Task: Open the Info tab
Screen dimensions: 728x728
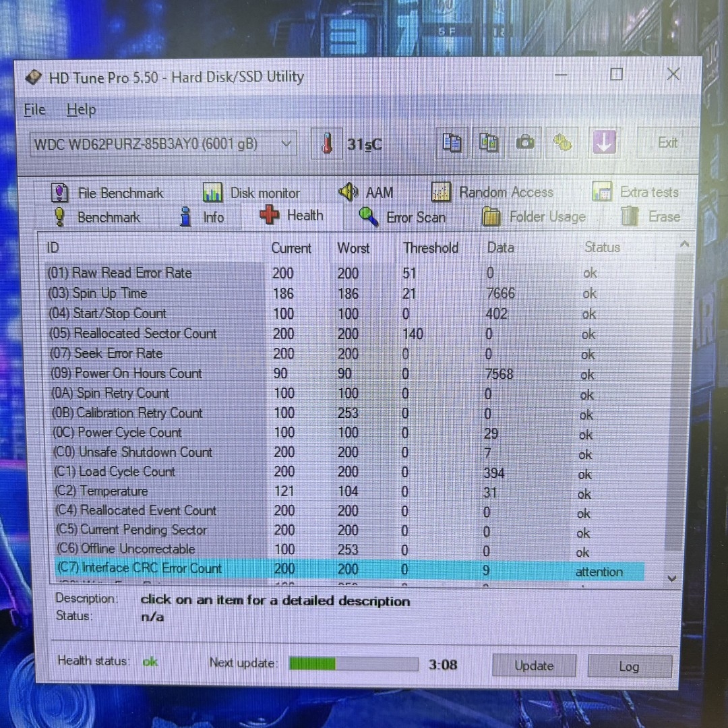Action: [x=202, y=217]
